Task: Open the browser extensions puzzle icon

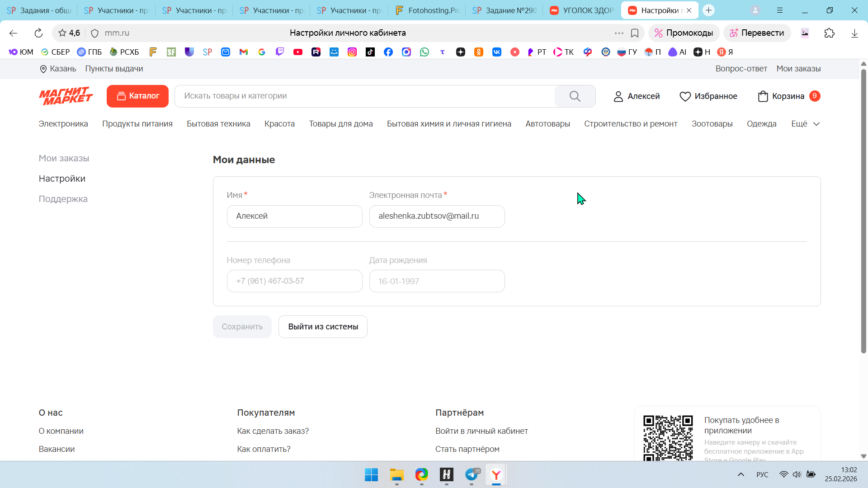Action: [829, 33]
